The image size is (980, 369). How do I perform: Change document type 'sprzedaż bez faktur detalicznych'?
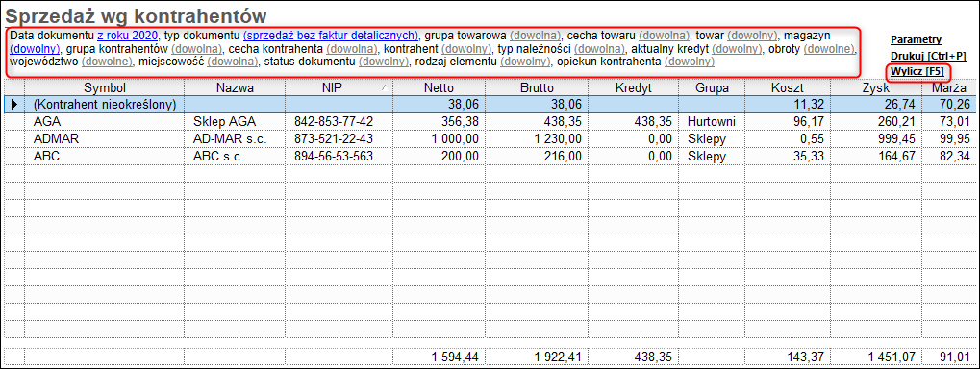coord(330,35)
